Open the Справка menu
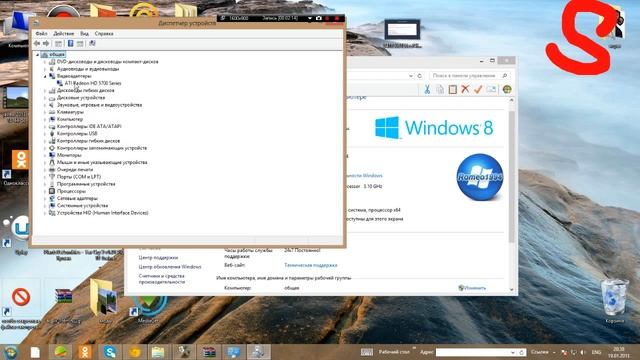This screenshot has width=640, height=360. tap(104, 33)
